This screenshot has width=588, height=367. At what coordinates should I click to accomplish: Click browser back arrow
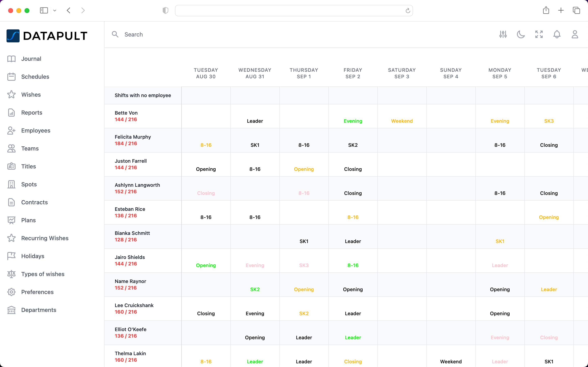(69, 10)
